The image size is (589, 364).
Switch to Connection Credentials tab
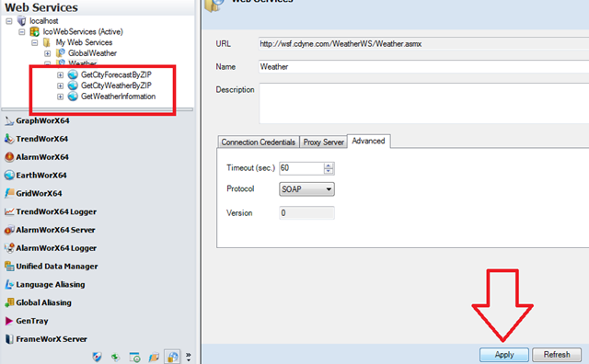[258, 142]
